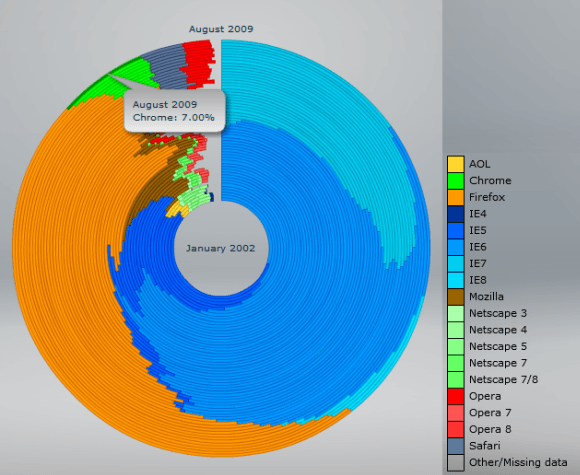Select the red Opera outer chart segment
This screenshot has height=475, width=580.
[200, 63]
